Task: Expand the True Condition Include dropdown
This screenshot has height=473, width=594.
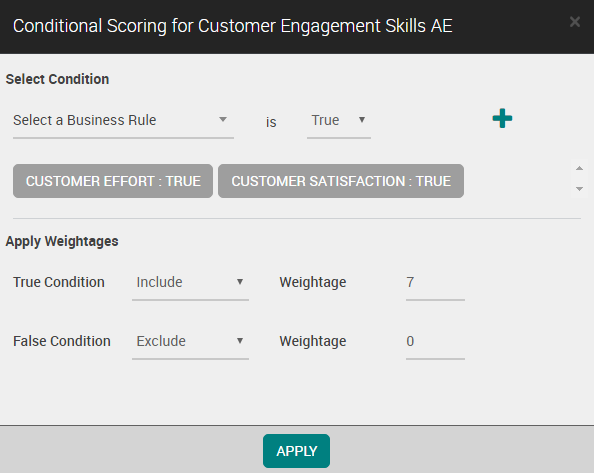Action: (190, 283)
